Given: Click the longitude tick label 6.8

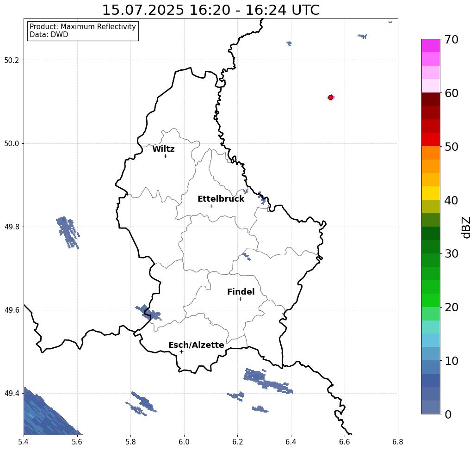Looking at the screenshot, I should [x=398, y=442].
